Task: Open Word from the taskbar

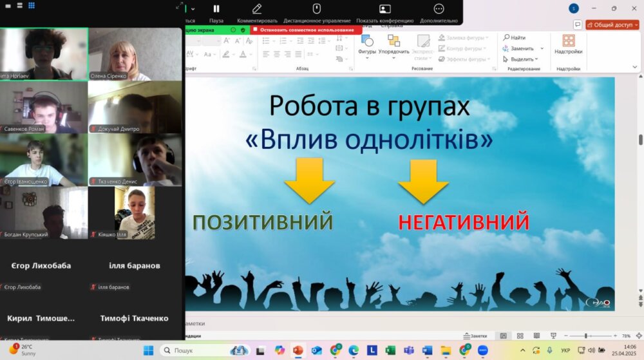Action: coord(427,350)
